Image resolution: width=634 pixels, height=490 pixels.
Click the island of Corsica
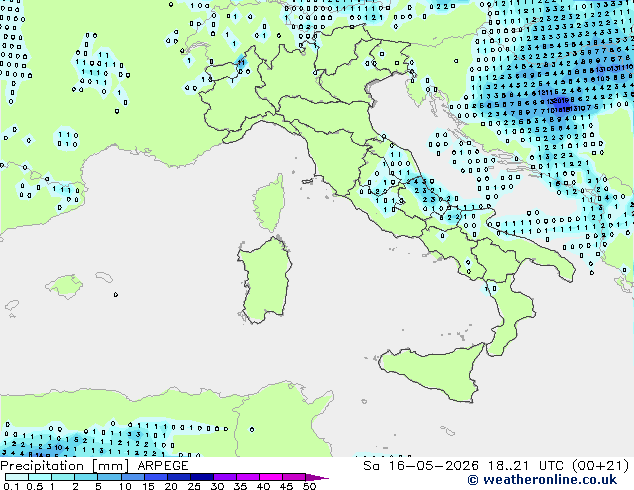pos(269,204)
